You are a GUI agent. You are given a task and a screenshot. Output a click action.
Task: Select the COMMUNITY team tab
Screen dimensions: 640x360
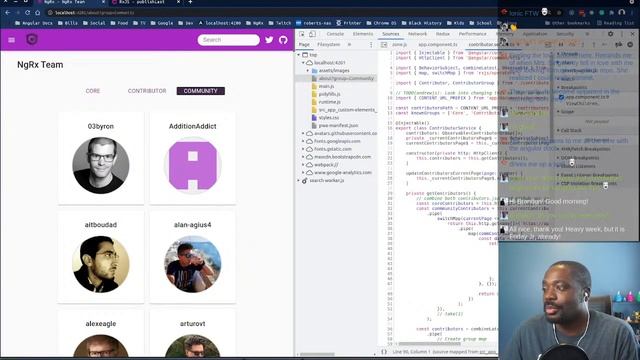[x=200, y=91]
